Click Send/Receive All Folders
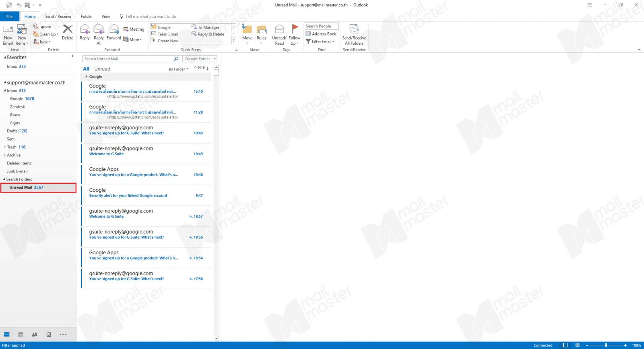The height and width of the screenshot is (349, 644). (x=354, y=35)
